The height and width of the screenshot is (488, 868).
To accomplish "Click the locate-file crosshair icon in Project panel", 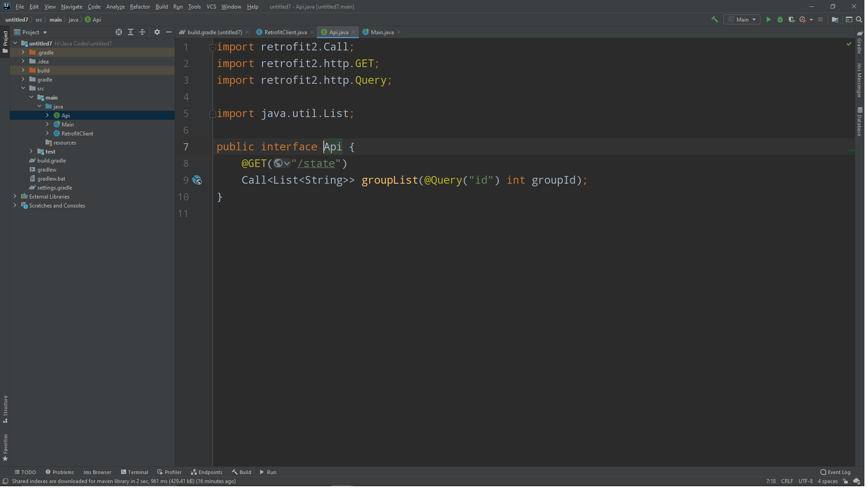I will 119,32.
